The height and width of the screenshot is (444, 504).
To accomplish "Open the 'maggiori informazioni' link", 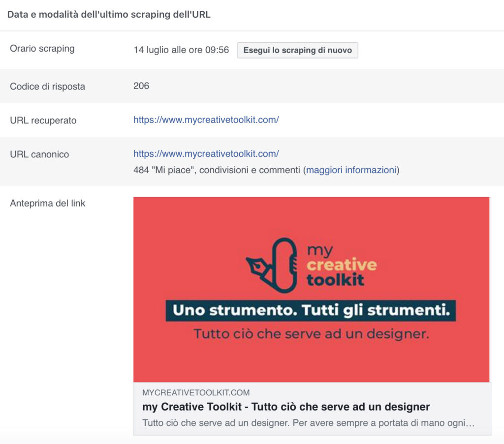I will tap(351, 170).
